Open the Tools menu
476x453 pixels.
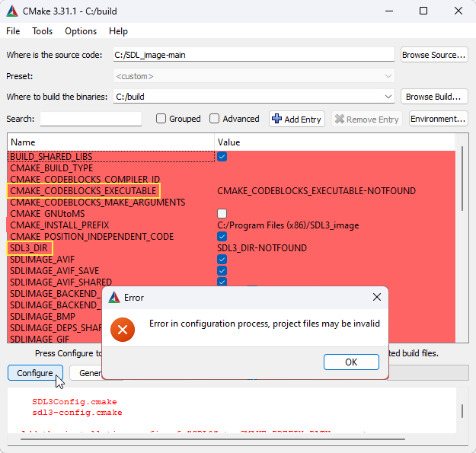pyautogui.click(x=43, y=31)
